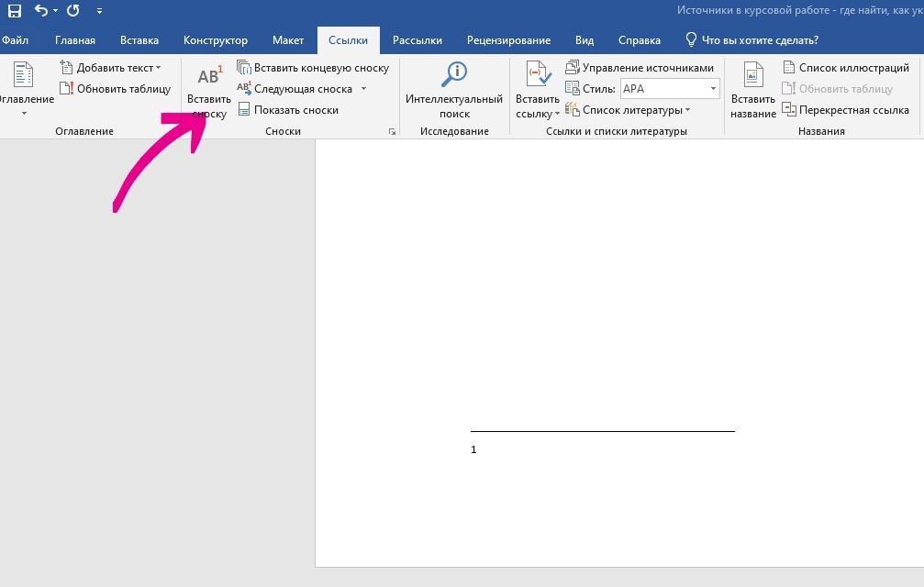Click the Показать сноски page icon

click(243, 109)
